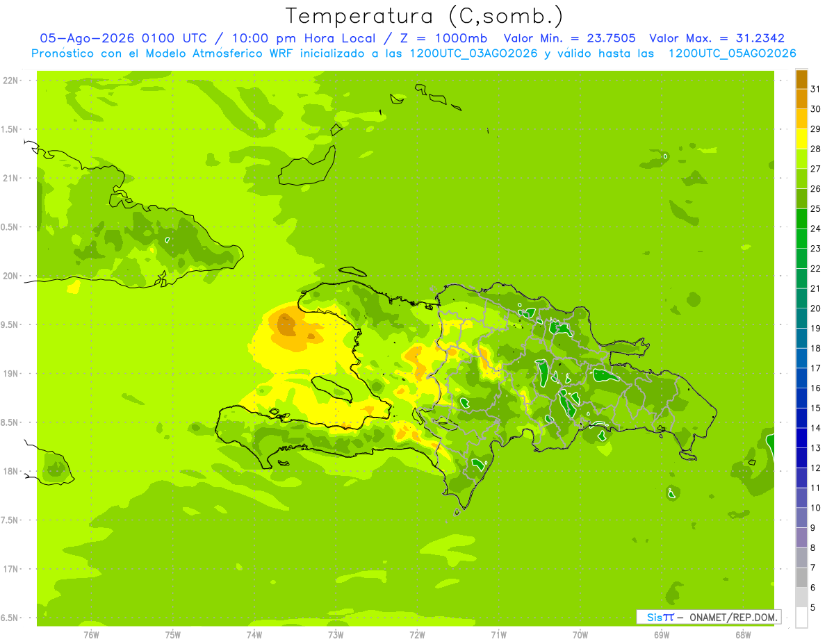Pick the legend swatch between 12 and 13
Viewport: 834px width, 644px height.
801,458
